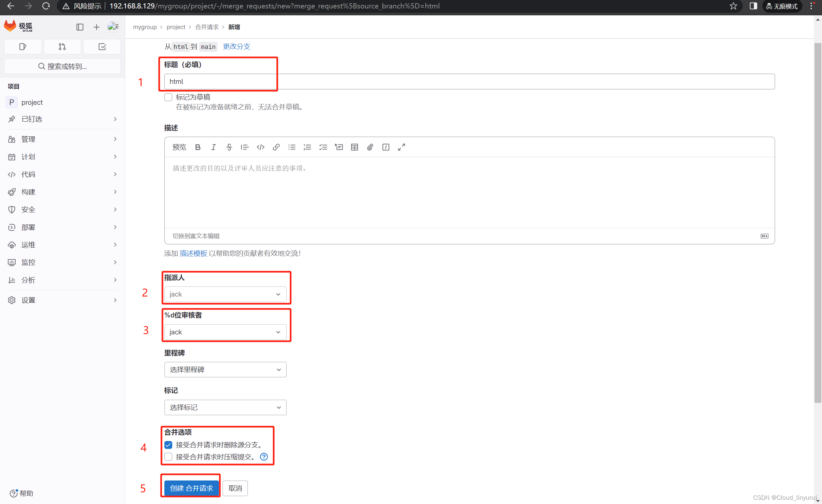822x504 pixels.
Task: Open the 选择标记 labels dropdown
Action: tap(225, 407)
